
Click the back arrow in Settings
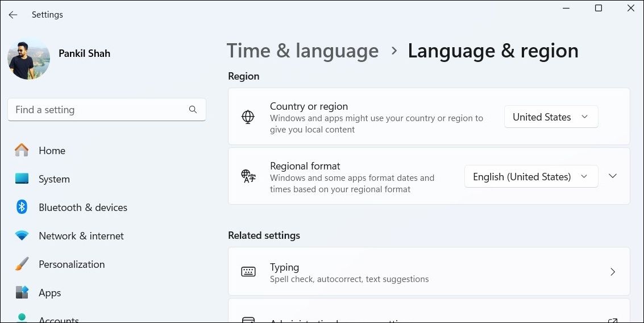[x=13, y=15]
